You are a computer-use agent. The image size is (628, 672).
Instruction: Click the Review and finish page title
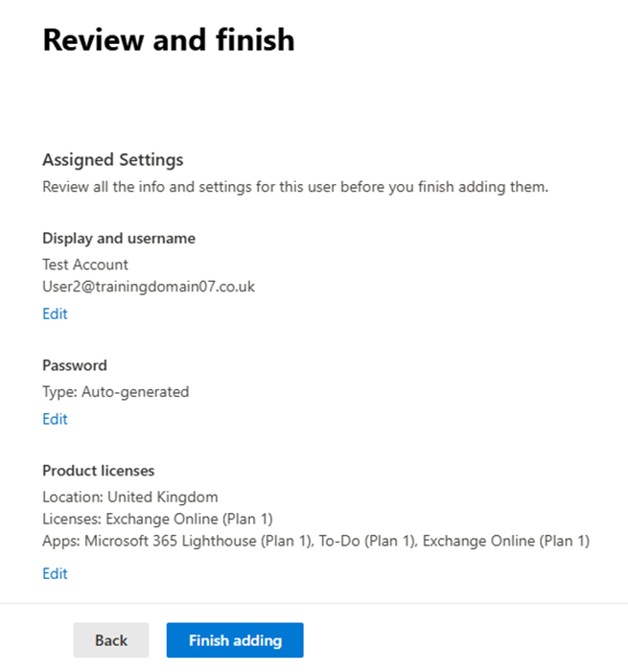[x=169, y=40]
